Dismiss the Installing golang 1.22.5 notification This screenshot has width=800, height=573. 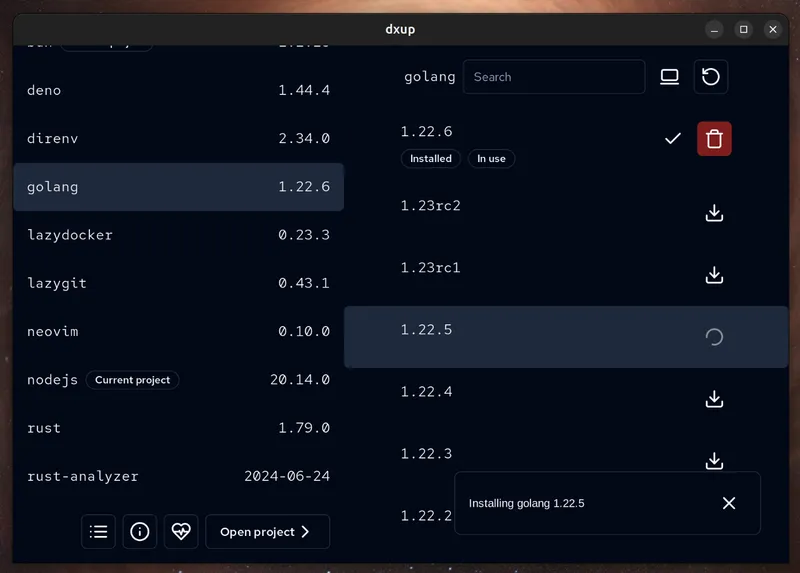[x=729, y=503]
